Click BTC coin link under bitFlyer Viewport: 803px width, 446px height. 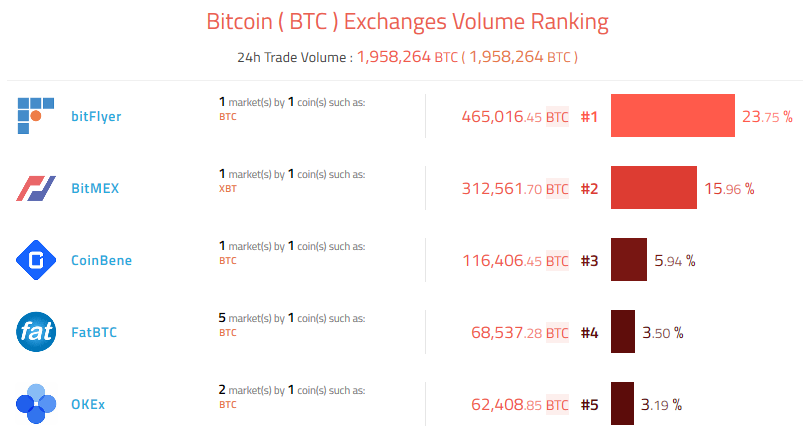pyautogui.click(x=226, y=117)
